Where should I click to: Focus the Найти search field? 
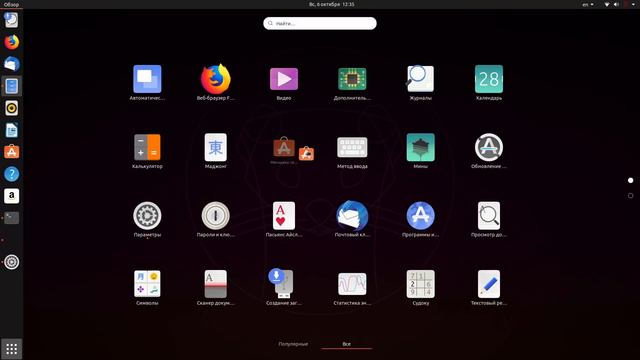320,23
